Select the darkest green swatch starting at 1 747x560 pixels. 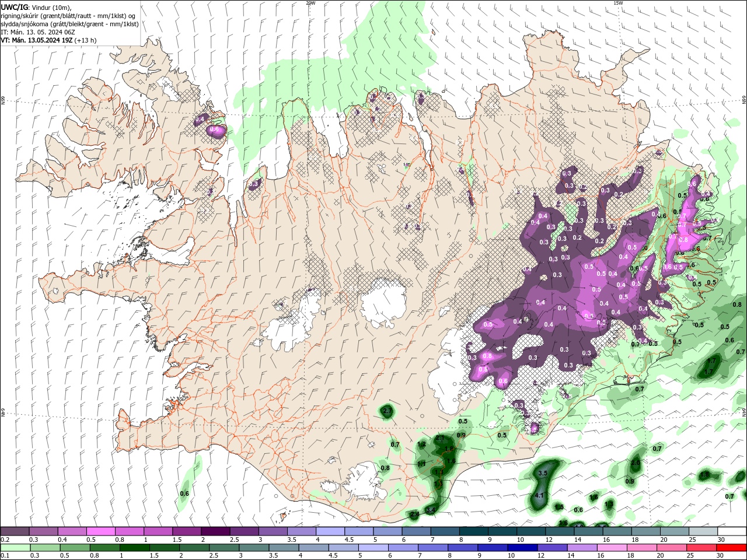click(x=134, y=547)
